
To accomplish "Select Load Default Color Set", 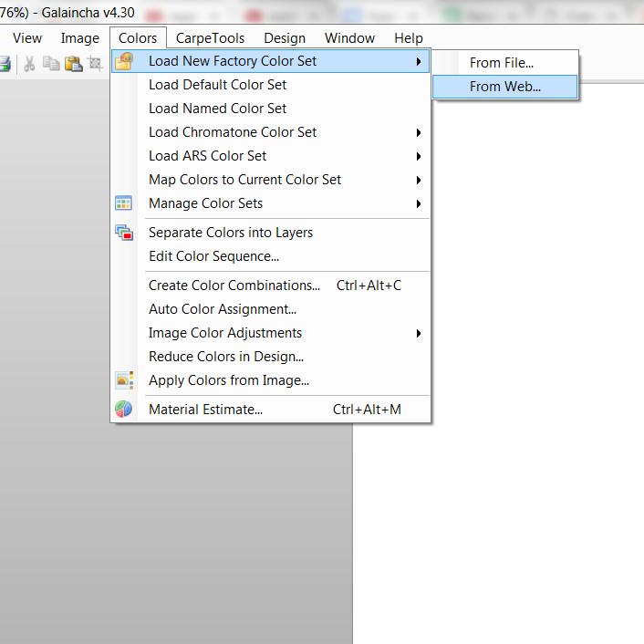I will point(218,85).
